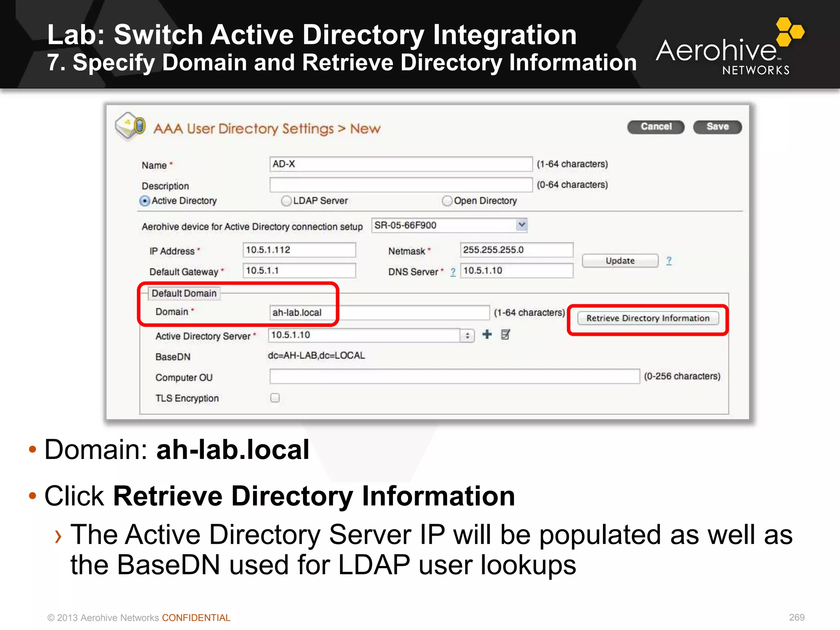
Task: Select the Active Directory radio button
Action: click(144, 201)
